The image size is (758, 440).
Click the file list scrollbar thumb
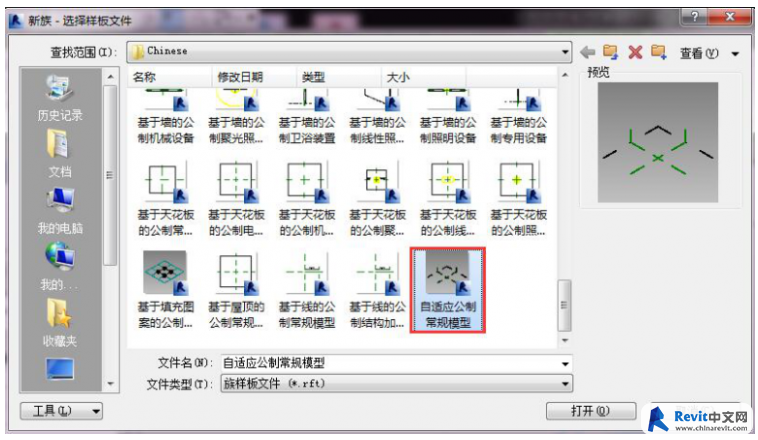click(564, 305)
